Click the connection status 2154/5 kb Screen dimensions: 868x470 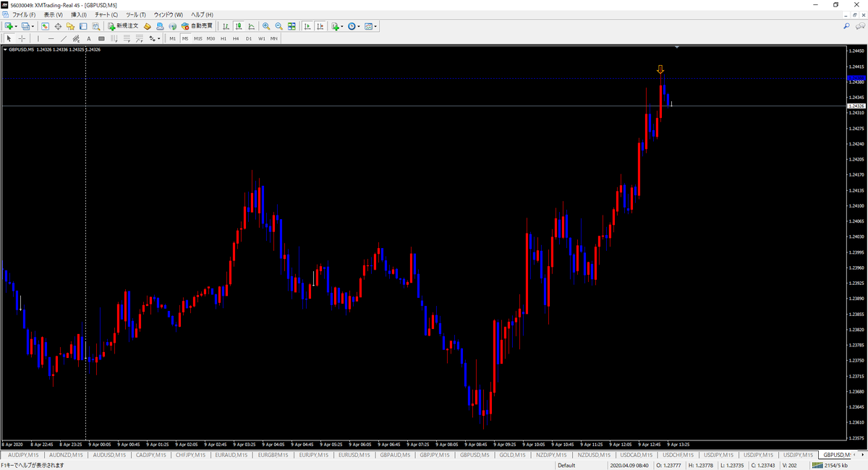830,465
